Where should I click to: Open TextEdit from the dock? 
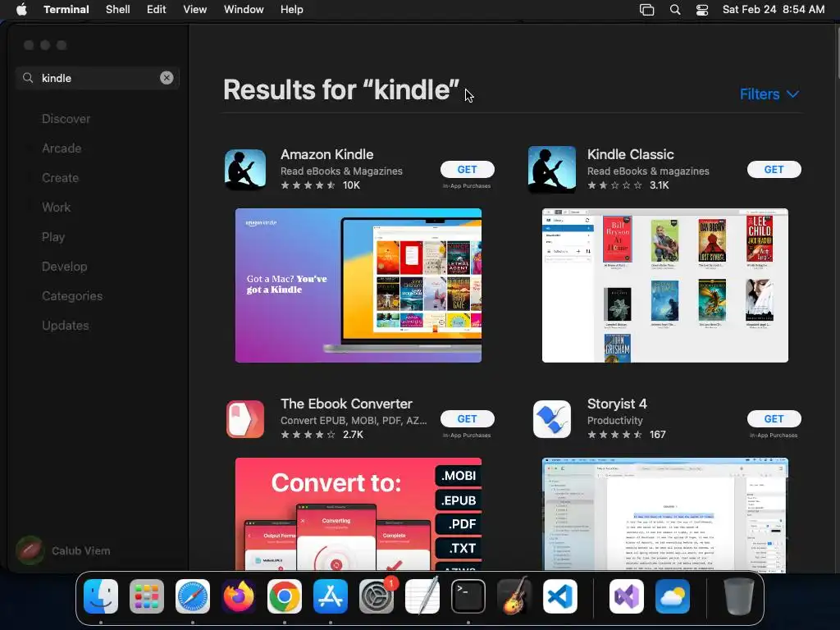click(422, 596)
